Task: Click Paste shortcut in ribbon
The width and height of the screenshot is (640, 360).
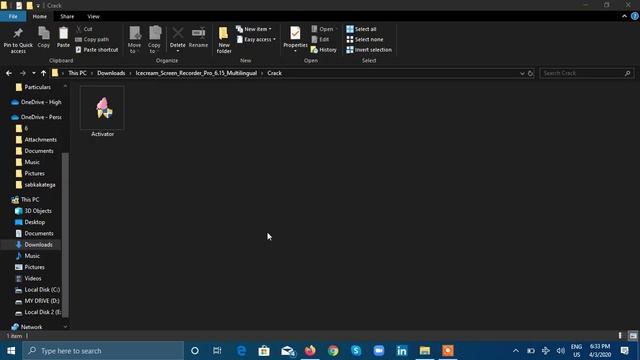Action: (97, 50)
